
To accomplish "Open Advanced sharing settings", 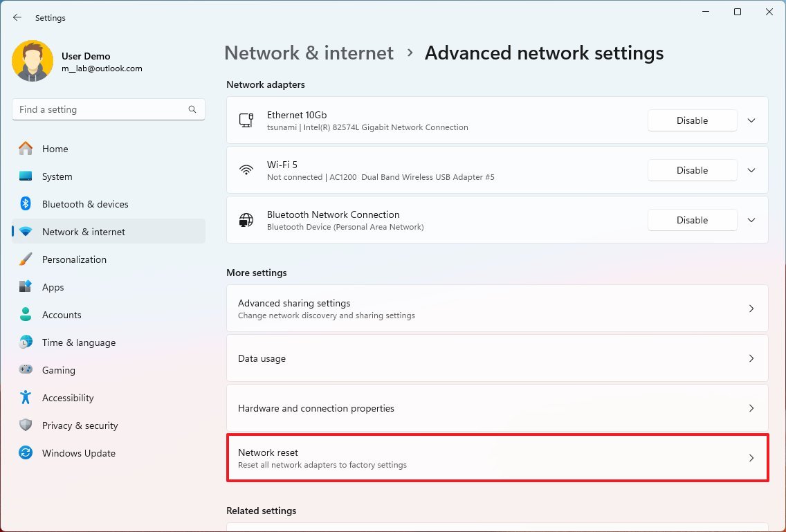I will click(x=497, y=309).
